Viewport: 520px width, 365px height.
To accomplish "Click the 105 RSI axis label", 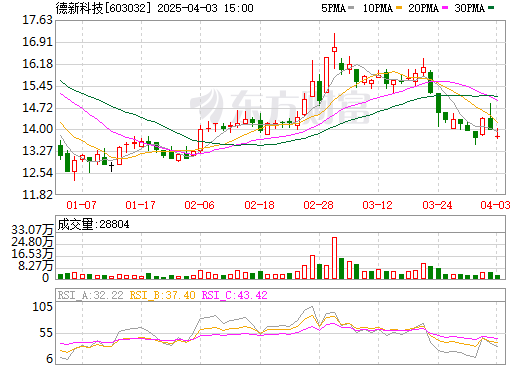I will click(x=43, y=307).
